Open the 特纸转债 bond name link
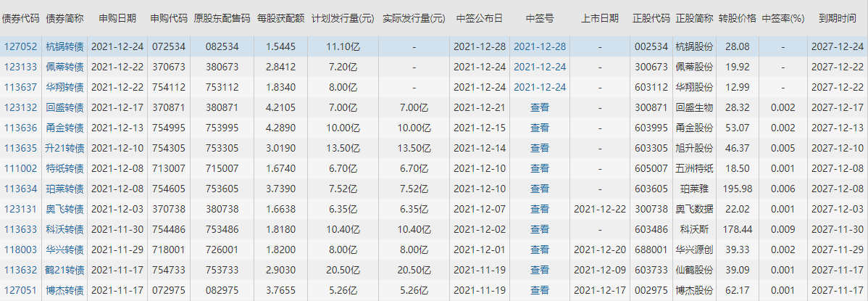 [x=64, y=168]
